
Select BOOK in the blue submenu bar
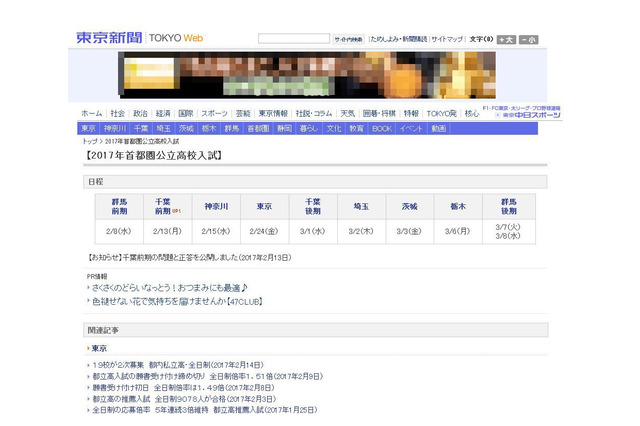[382, 129]
